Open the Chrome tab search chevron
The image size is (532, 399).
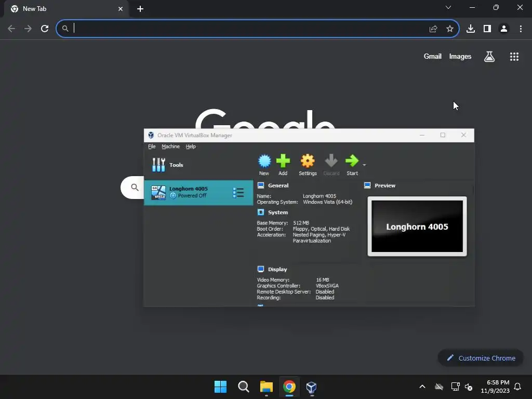[x=448, y=7]
